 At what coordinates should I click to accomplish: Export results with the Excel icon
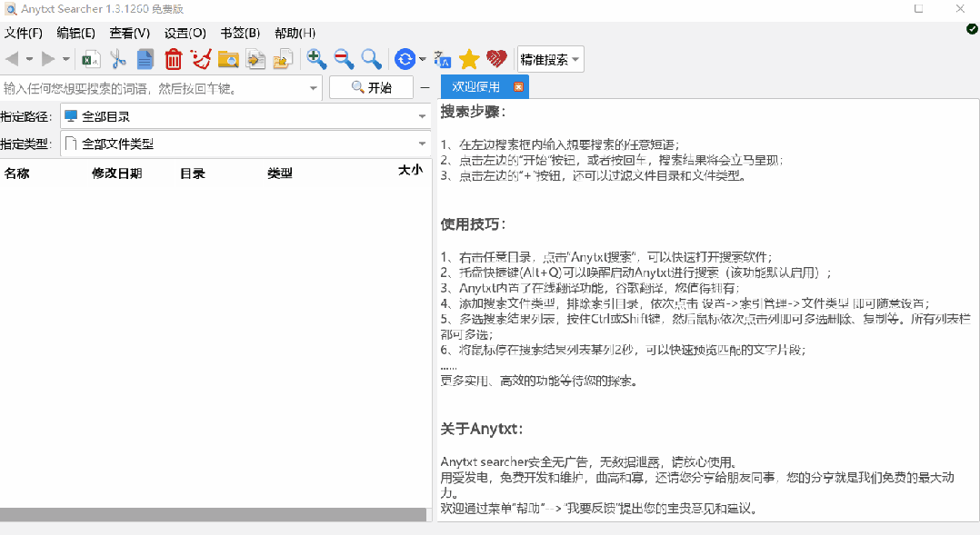[91, 59]
